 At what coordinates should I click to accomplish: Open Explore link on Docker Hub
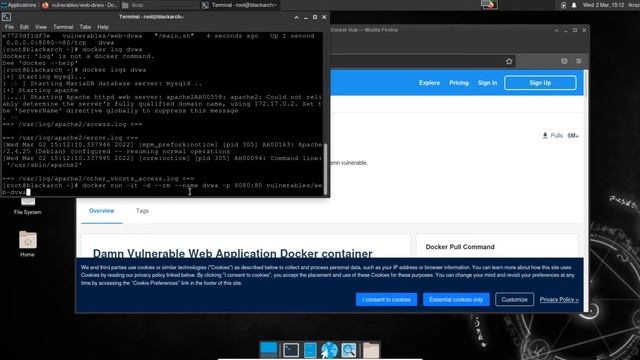click(429, 83)
